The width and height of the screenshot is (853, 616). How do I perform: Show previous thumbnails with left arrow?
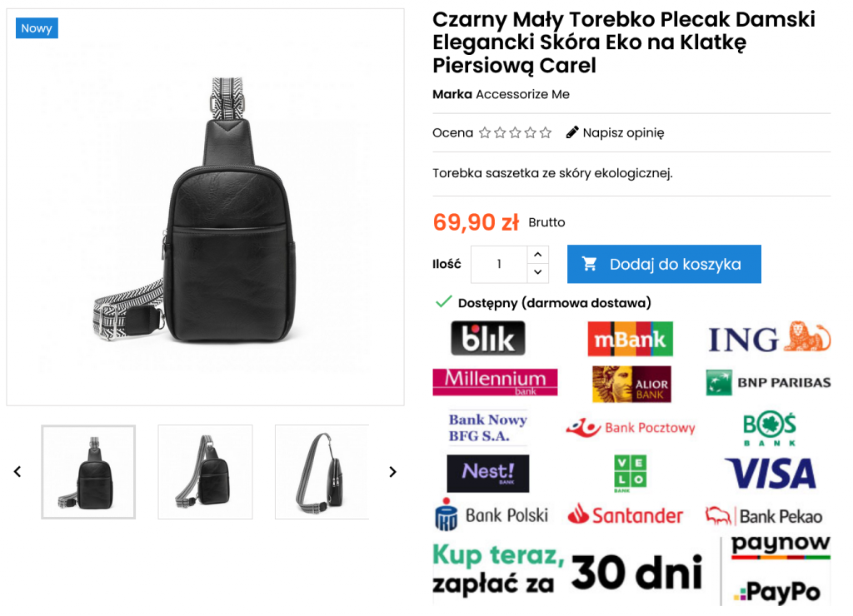click(17, 472)
